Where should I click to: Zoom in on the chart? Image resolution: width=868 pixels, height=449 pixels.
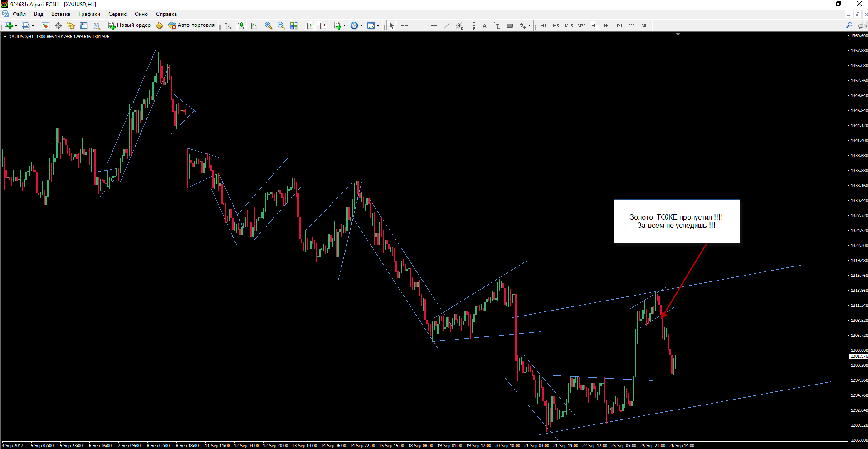click(x=268, y=25)
